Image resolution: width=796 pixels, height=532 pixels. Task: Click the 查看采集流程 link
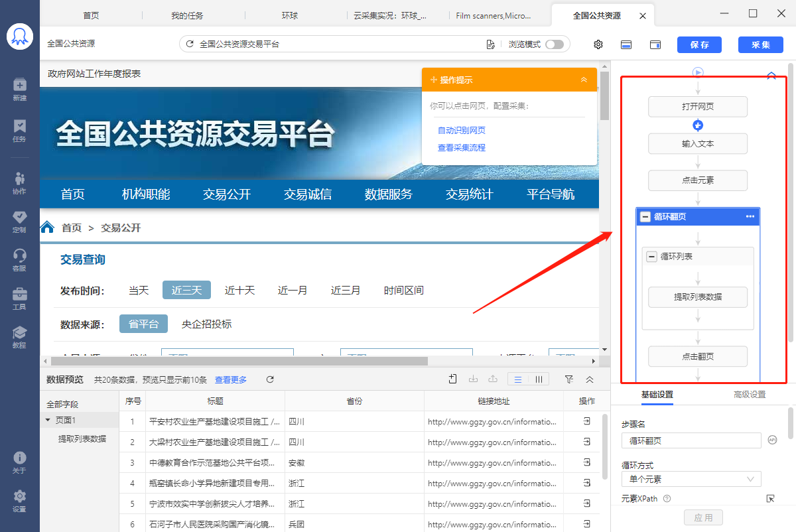[x=462, y=147]
